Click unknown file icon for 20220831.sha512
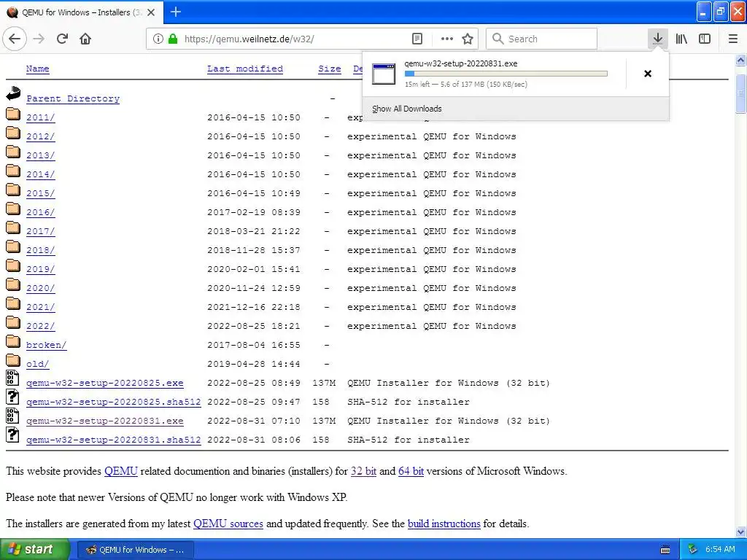Screen dimensions: 747x560 point(12,435)
